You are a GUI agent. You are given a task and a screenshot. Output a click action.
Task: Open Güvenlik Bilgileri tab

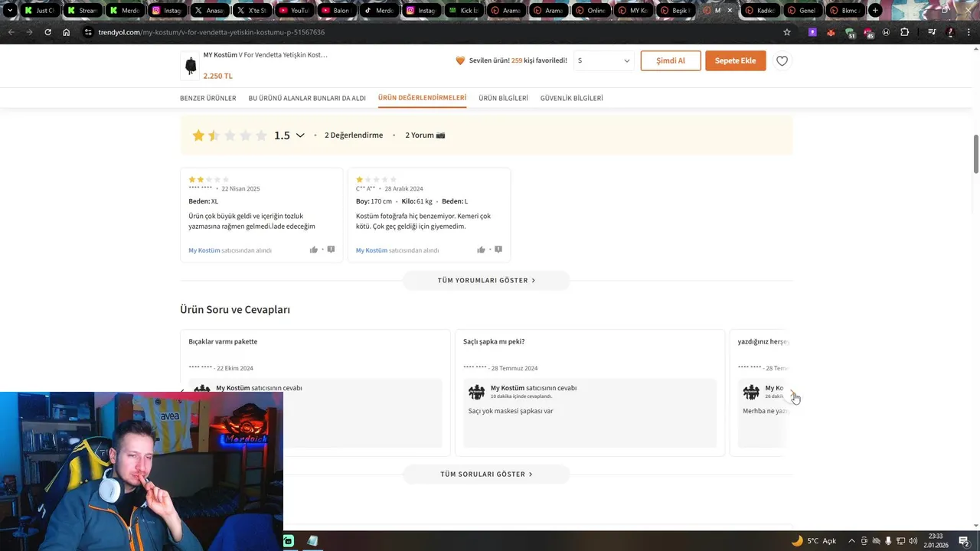pos(571,98)
